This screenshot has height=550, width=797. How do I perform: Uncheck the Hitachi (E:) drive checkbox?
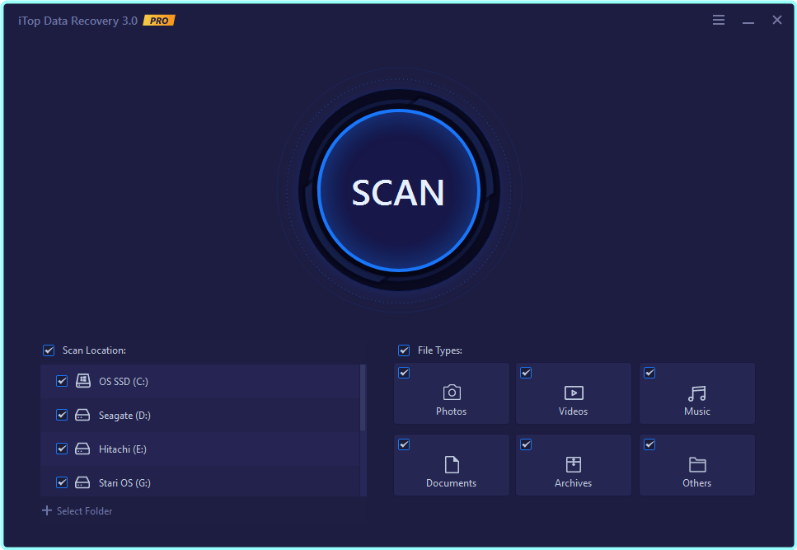coord(62,449)
